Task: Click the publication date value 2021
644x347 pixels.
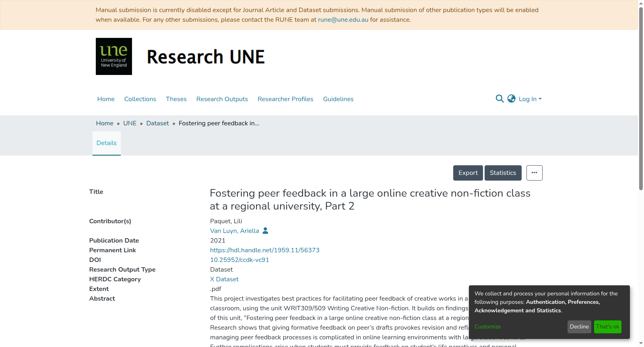Action: pos(218,241)
